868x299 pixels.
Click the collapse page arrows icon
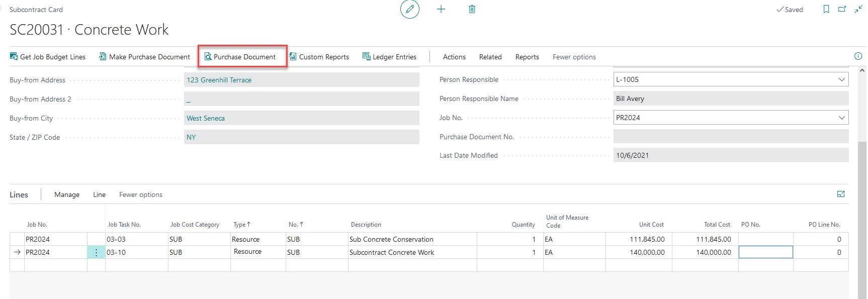pyautogui.click(x=858, y=9)
